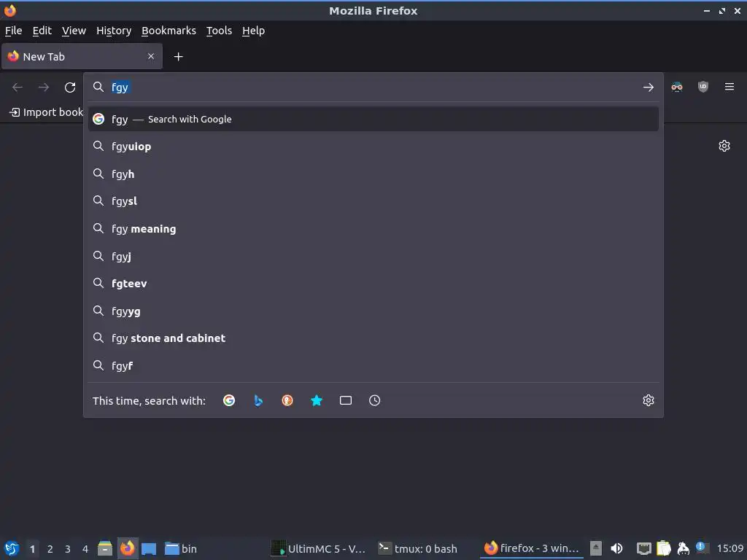
Task: Choose the 'fgyf' suggestion
Action: tap(373, 366)
